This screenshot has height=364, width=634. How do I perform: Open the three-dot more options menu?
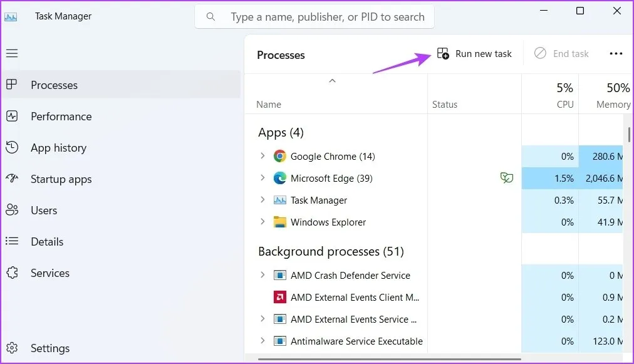(616, 54)
